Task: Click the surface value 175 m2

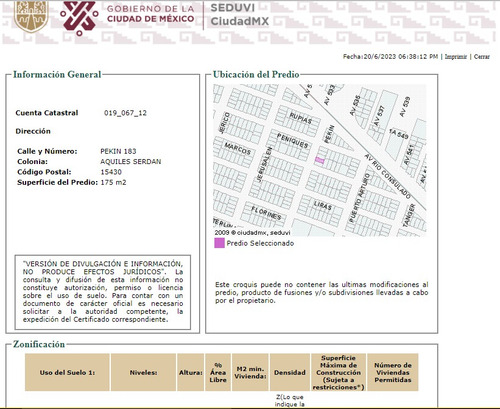Action: click(x=113, y=182)
